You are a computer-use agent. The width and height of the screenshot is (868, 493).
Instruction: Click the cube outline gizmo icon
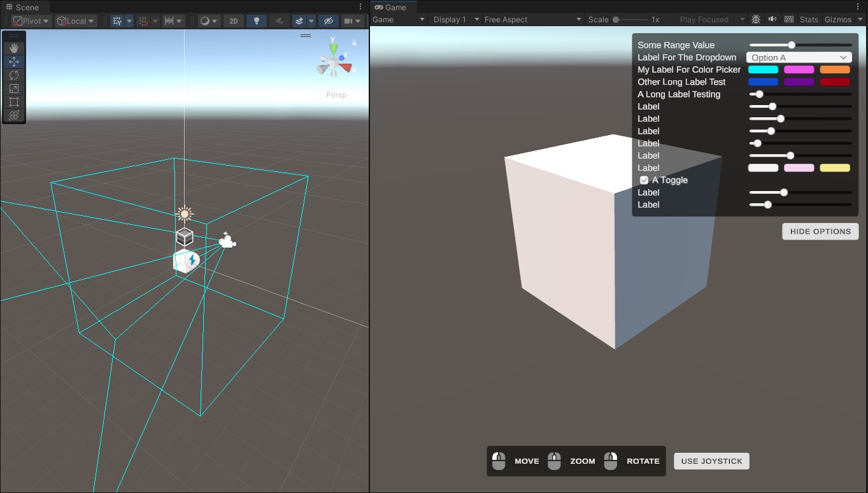(185, 237)
